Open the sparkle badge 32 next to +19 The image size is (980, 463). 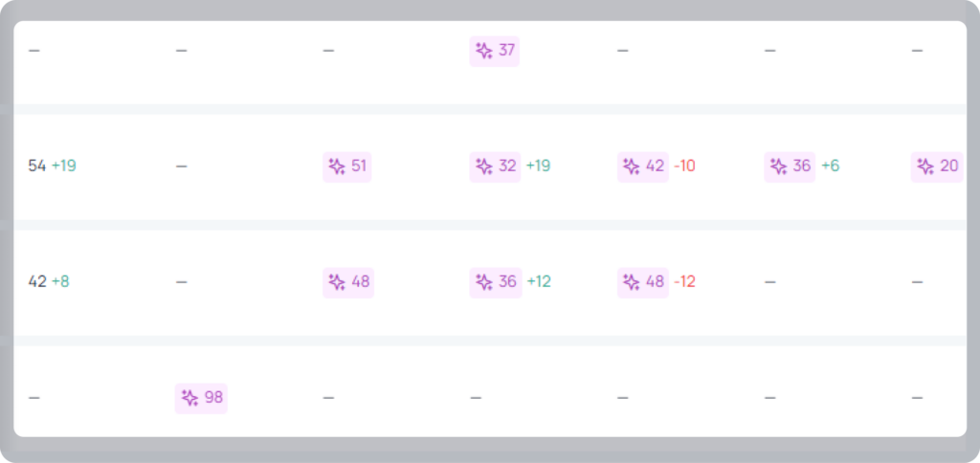[x=495, y=166]
